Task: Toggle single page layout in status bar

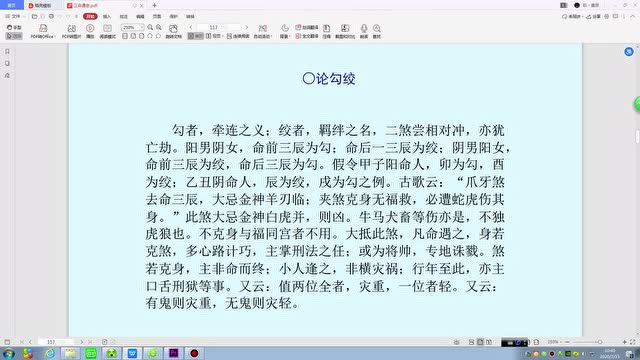Action: tap(480, 342)
